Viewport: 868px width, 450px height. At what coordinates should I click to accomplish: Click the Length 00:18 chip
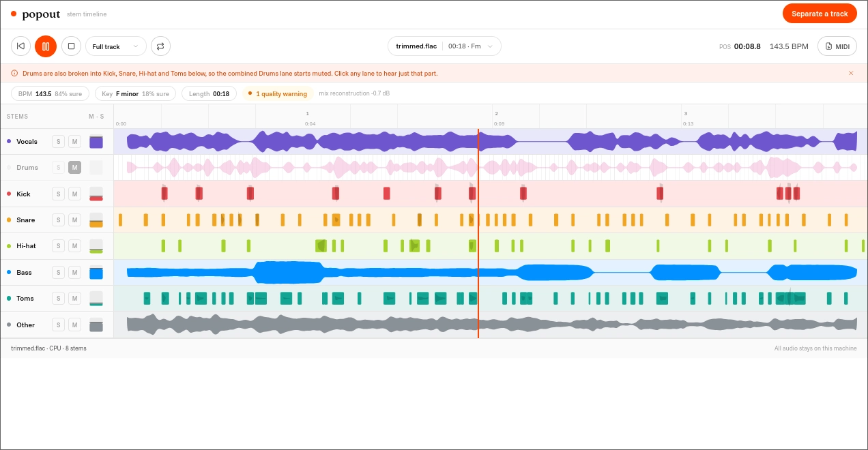pyautogui.click(x=209, y=93)
